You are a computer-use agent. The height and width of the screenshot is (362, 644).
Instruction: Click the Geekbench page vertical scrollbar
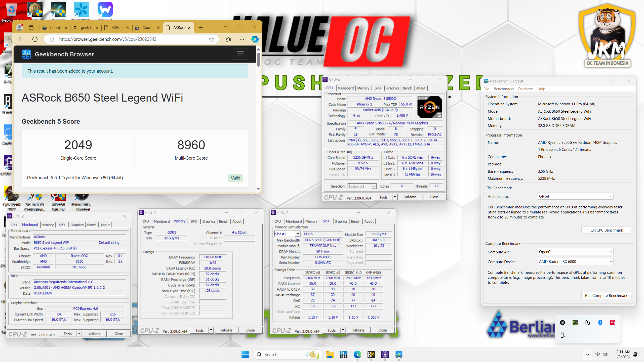pos(258,59)
